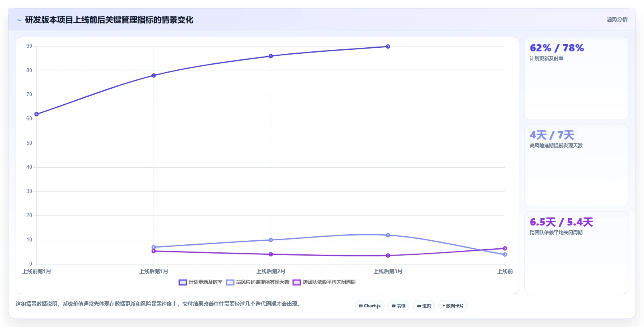Click the light-blue series final point on right edge
This screenshot has height=327, width=644.
point(505,254)
